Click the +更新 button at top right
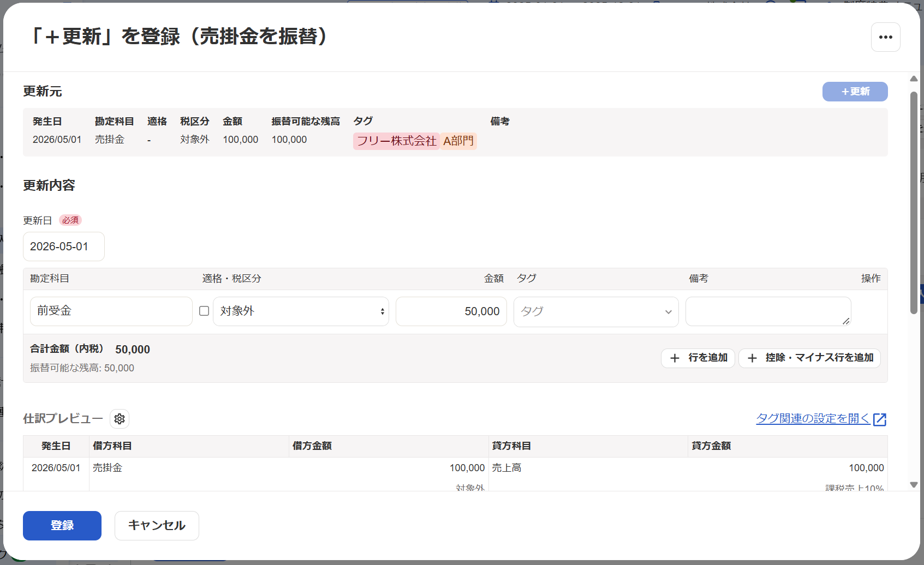 [855, 92]
